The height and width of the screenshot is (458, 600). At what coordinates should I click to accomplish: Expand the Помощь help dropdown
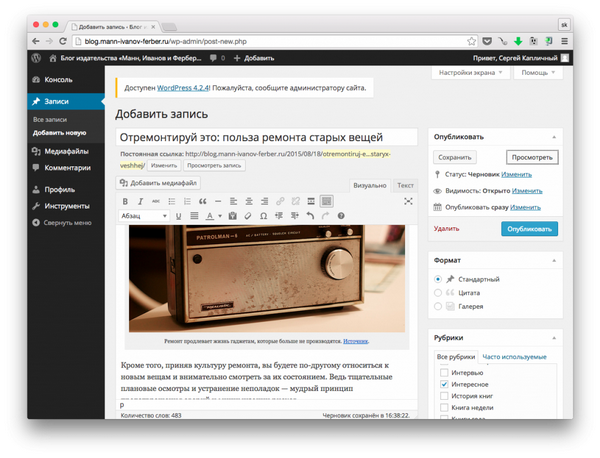tap(539, 73)
